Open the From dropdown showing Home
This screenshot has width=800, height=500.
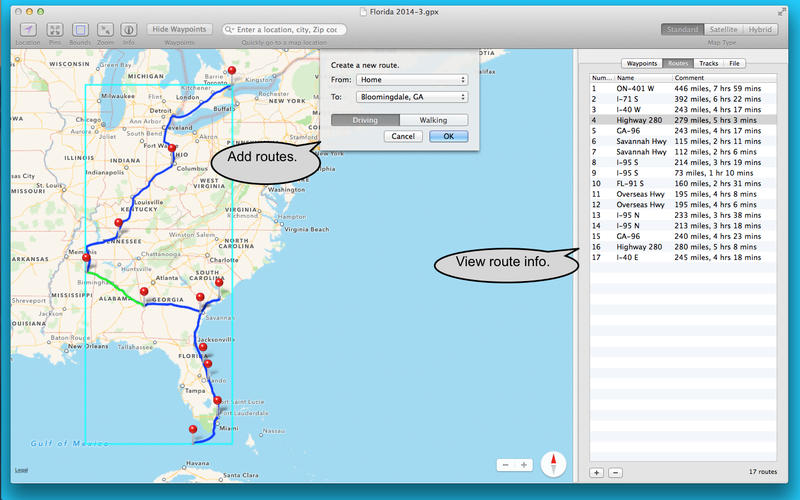tap(412, 80)
